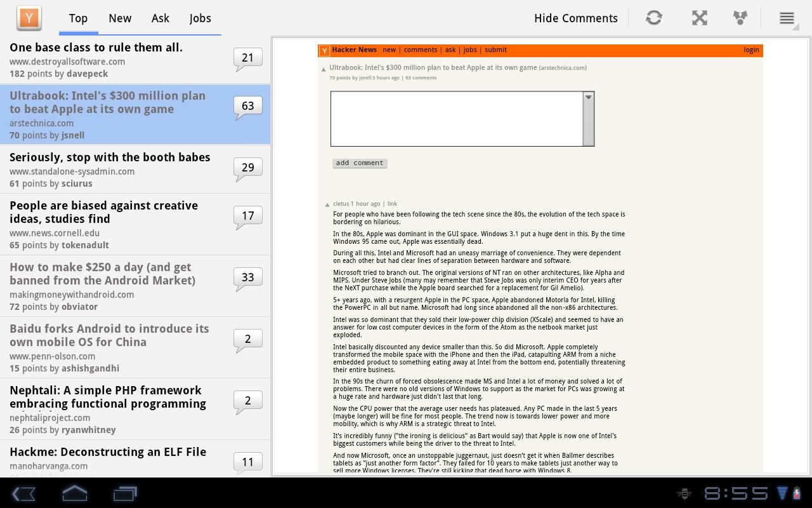Open the login link
The height and width of the screenshot is (508, 812).
[751, 50]
